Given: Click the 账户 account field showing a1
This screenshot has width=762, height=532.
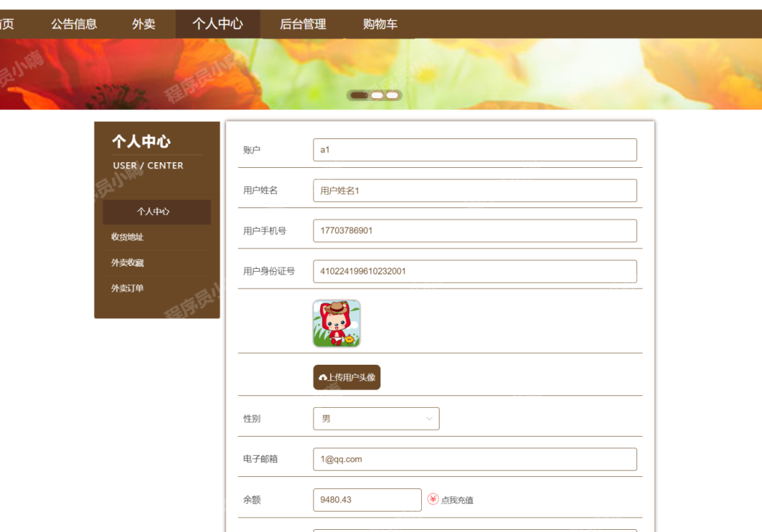Looking at the screenshot, I should tap(475, 150).
